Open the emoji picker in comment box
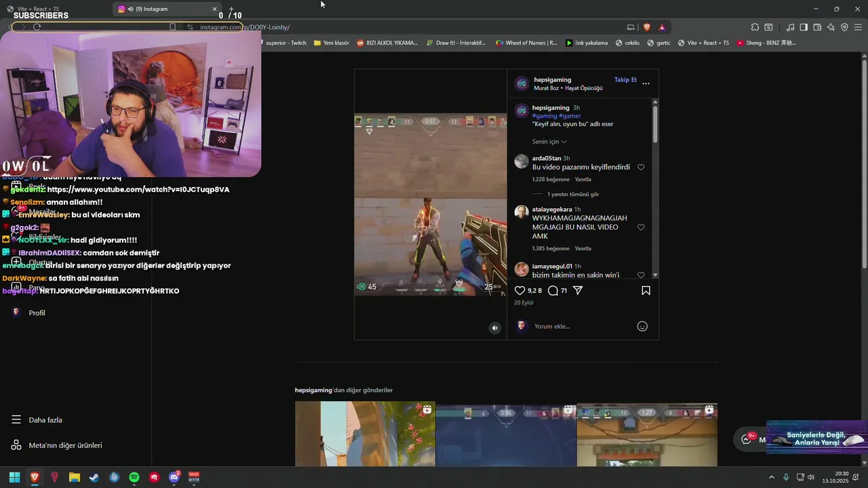 pyautogui.click(x=642, y=326)
